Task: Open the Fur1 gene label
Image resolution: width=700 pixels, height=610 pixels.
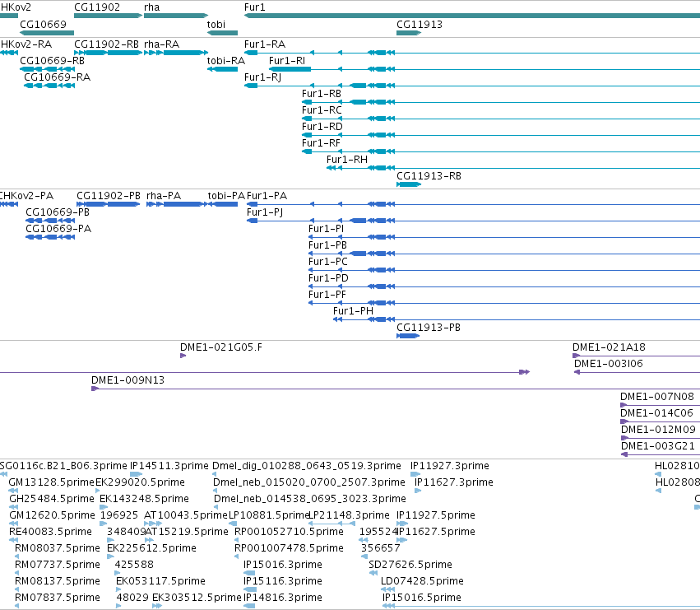Action: (254, 7)
